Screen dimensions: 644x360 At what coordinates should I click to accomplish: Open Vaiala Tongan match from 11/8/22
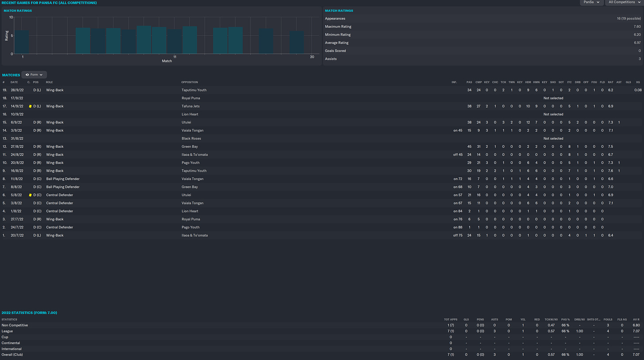tap(192, 179)
